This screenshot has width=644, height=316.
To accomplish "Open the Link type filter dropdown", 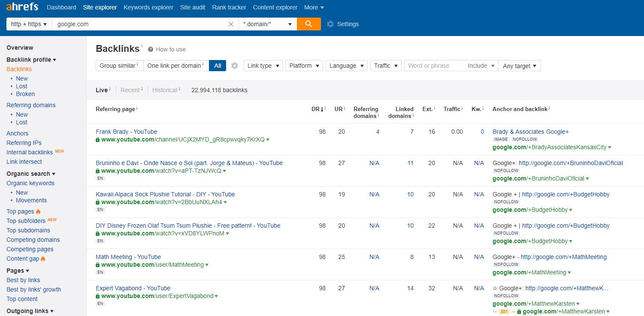I will tap(263, 66).
